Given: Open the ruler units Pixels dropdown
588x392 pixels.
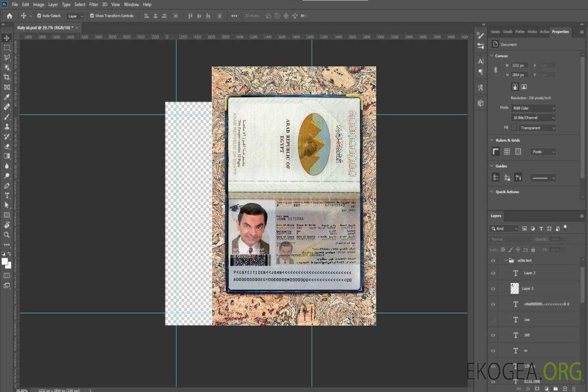Looking at the screenshot, I should (x=543, y=152).
